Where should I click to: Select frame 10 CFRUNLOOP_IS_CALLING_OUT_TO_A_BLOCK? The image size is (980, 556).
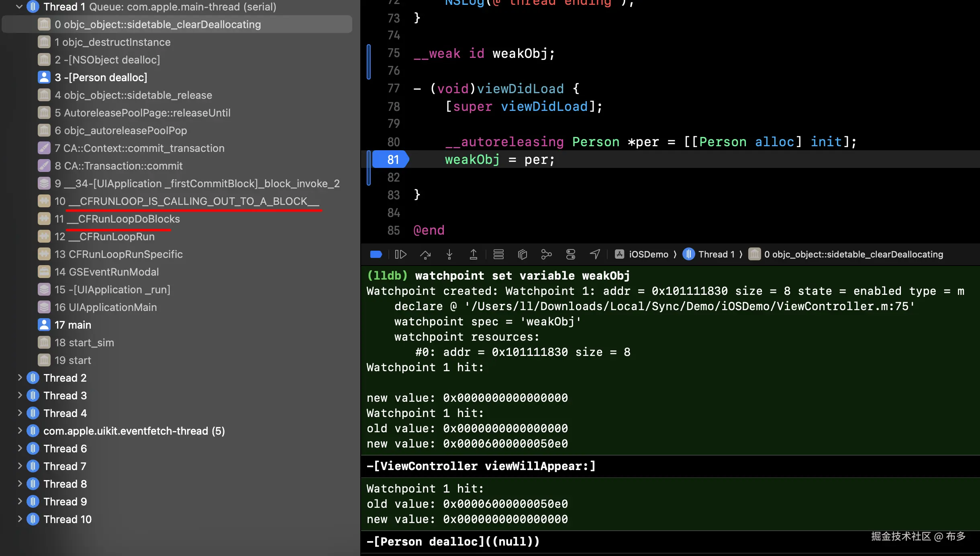[x=187, y=201]
